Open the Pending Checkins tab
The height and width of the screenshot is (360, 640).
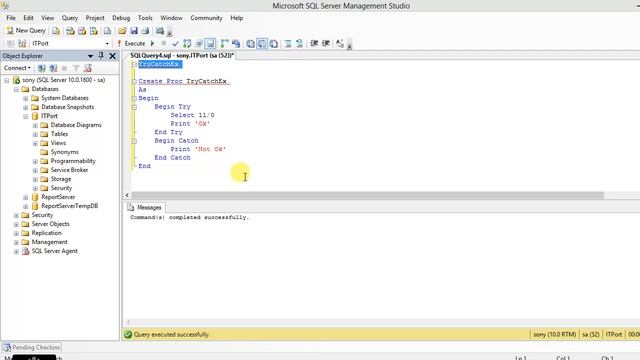coord(31,347)
